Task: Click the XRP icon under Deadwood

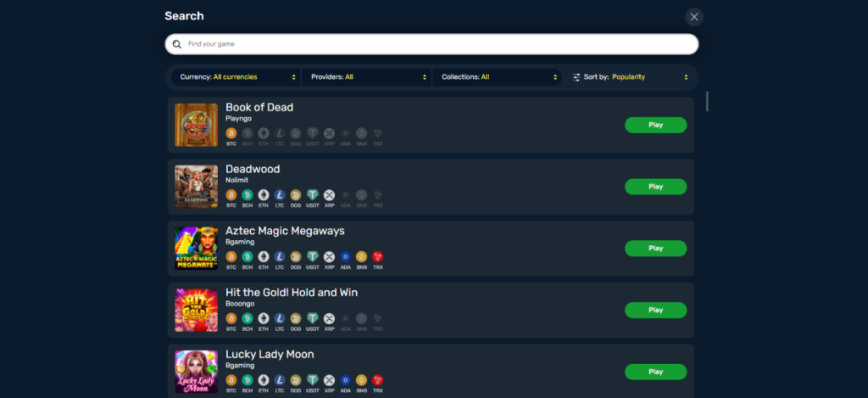Action: click(x=330, y=195)
